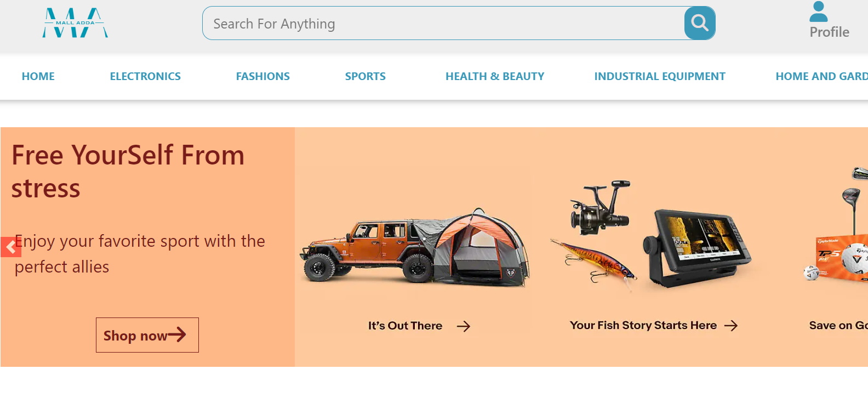Open the INDUSTRIAL EQUIPMENT category

click(x=660, y=76)
